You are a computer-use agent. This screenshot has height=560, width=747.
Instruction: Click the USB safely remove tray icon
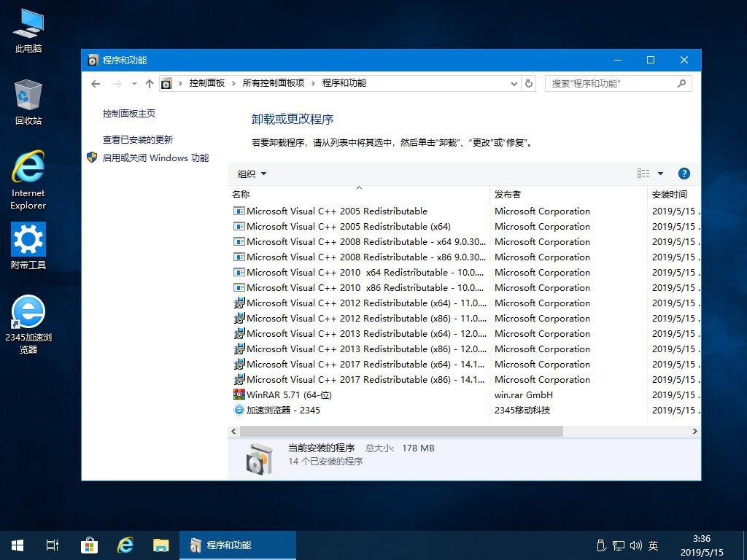coord(601,545)
